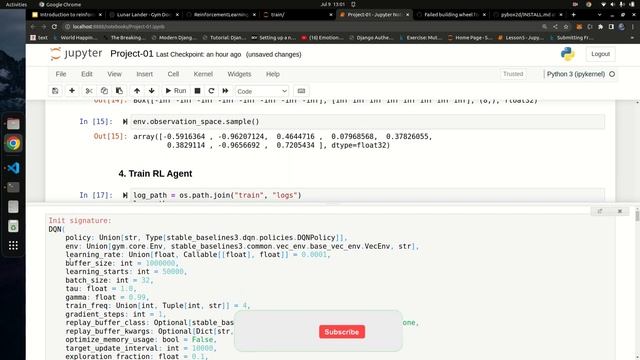This screenshot has width=640, height=360.
Task: Click the Python 3 (ipykernel) kernel name
Action: 576,74
